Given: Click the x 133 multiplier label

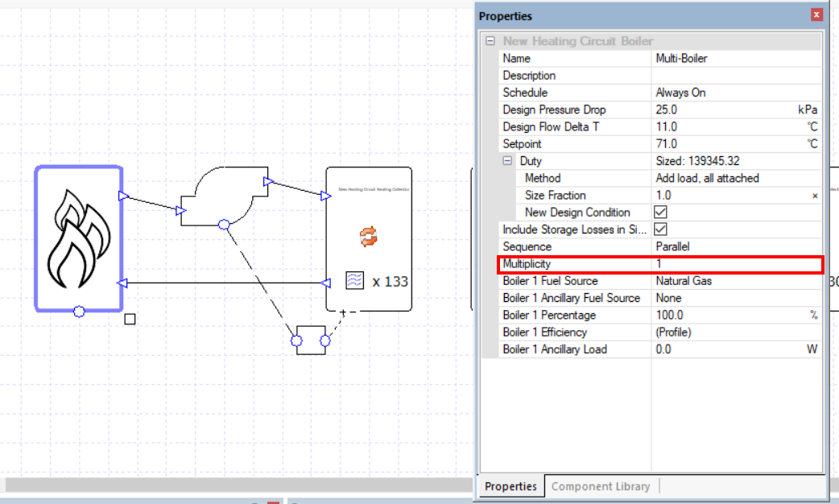Looking at the screenshot, I should click(x=390, y=282).
